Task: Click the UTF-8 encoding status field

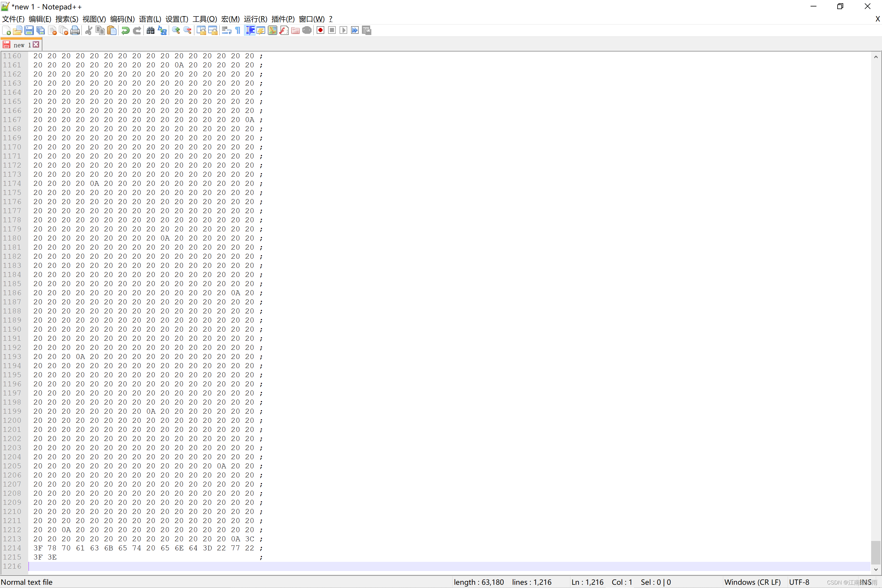Action: (799, 582)
